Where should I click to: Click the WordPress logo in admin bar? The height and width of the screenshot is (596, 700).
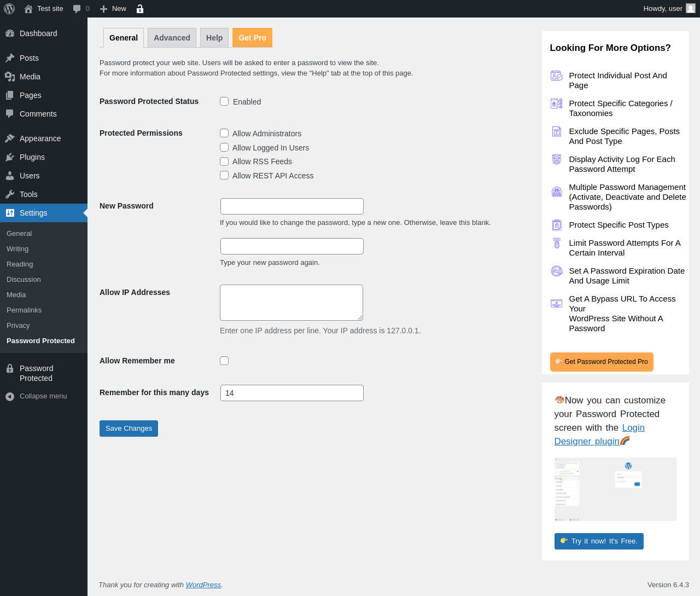pyautogui.click(x=9, y=9)
